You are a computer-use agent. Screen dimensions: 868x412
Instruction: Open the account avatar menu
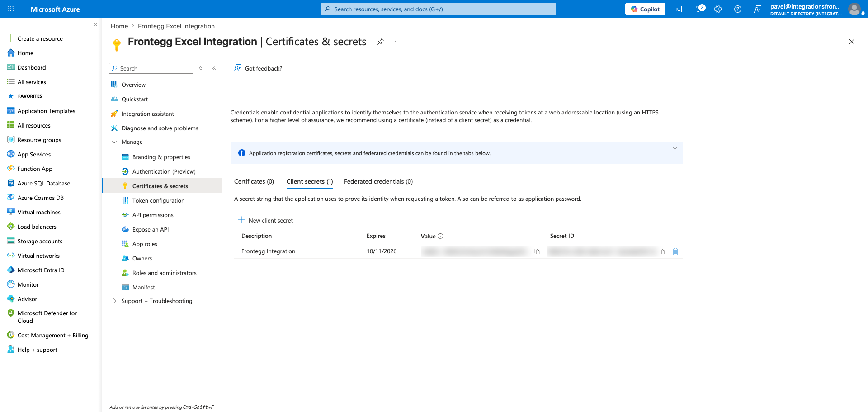[x=854, y=9]
